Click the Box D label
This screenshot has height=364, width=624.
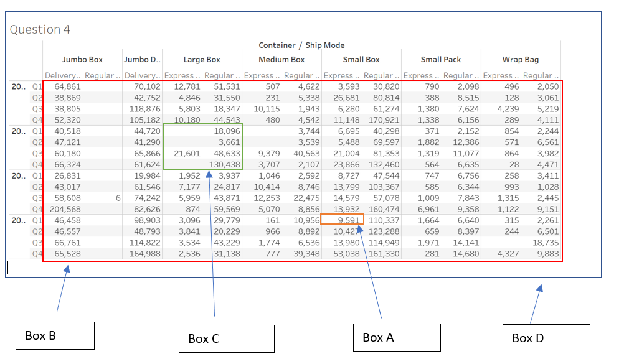[x=546, y=337]
